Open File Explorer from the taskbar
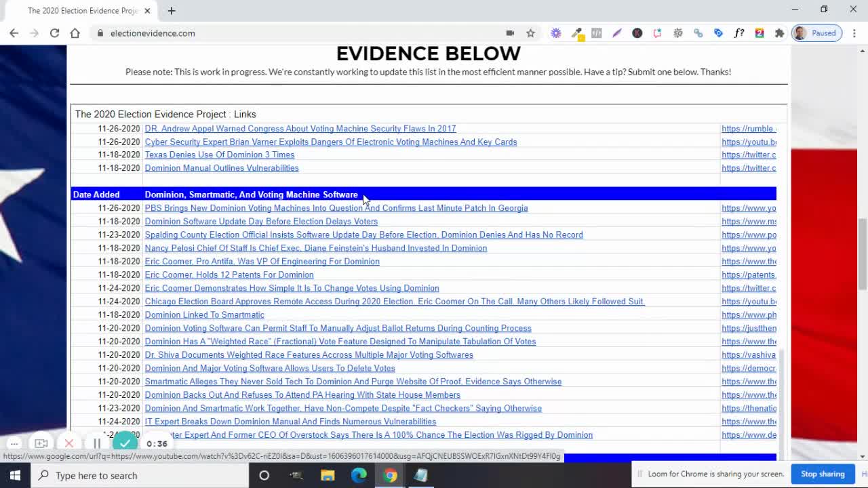Image resolution: width=868 pixels, height=488 pixels. pyautogui.click(x=328, y=475)
